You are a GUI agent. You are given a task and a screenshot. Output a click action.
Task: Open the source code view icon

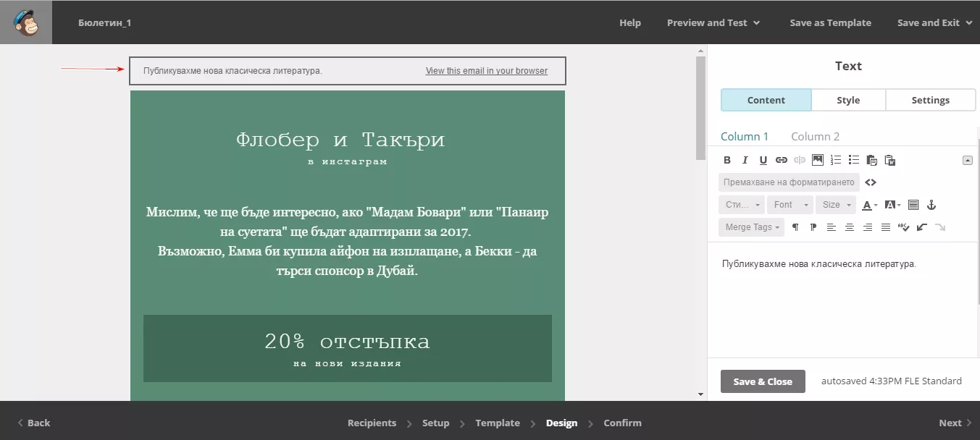[x=871, y=182]
